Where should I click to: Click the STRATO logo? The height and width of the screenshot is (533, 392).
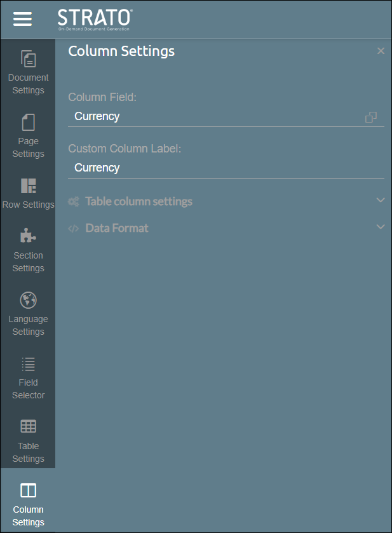pos(95,19)
